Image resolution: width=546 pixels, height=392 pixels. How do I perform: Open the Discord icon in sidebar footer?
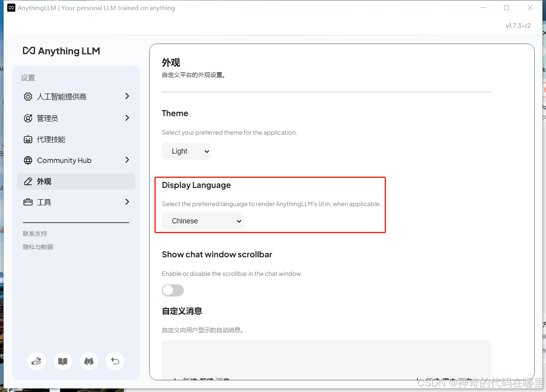point(89,361)
